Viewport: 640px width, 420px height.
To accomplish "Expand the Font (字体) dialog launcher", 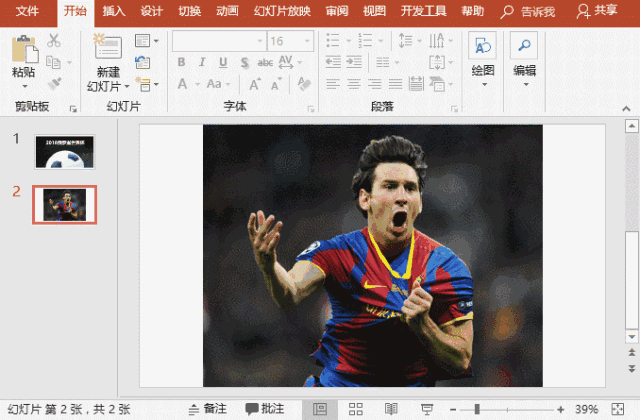I will tap(310, 108).
